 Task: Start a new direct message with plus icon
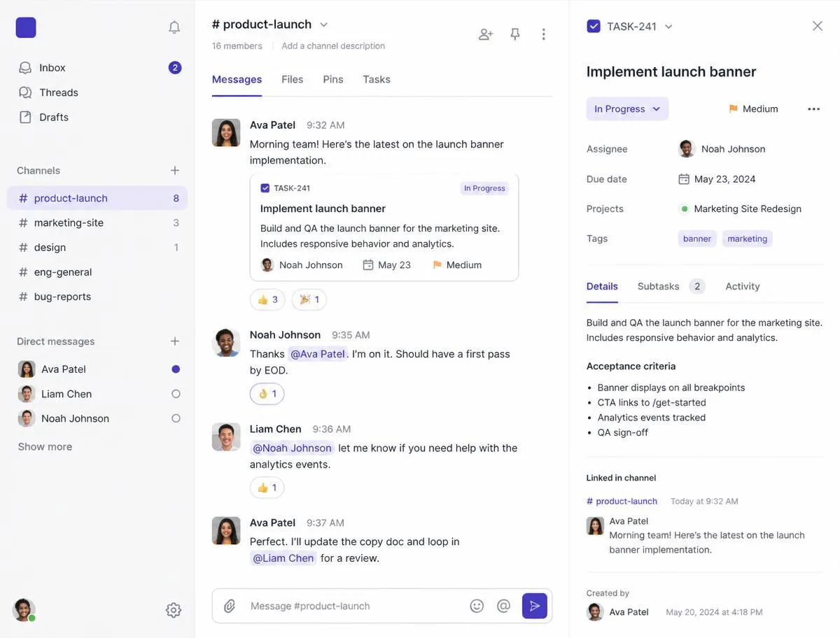coord(175,341)
